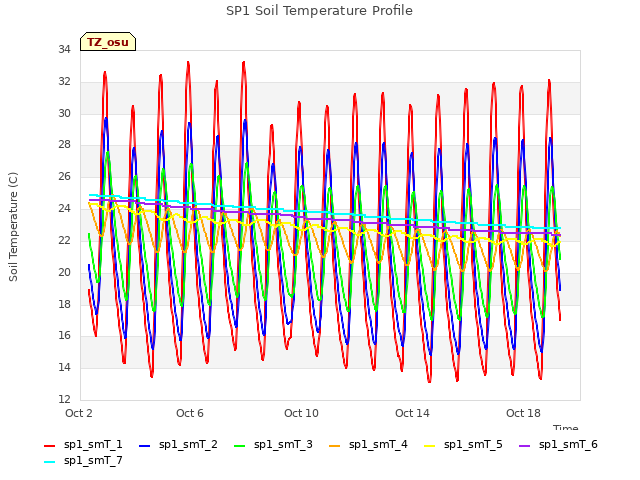
Task: Click the 24 y-axis tick label
Action: [64, 208]
